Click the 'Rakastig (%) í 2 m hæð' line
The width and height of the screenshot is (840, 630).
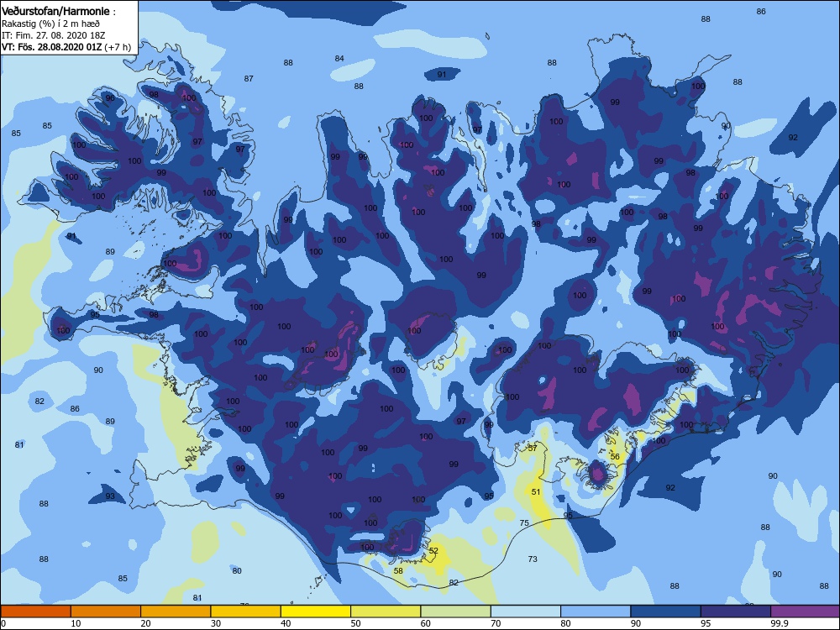point(50,24)
